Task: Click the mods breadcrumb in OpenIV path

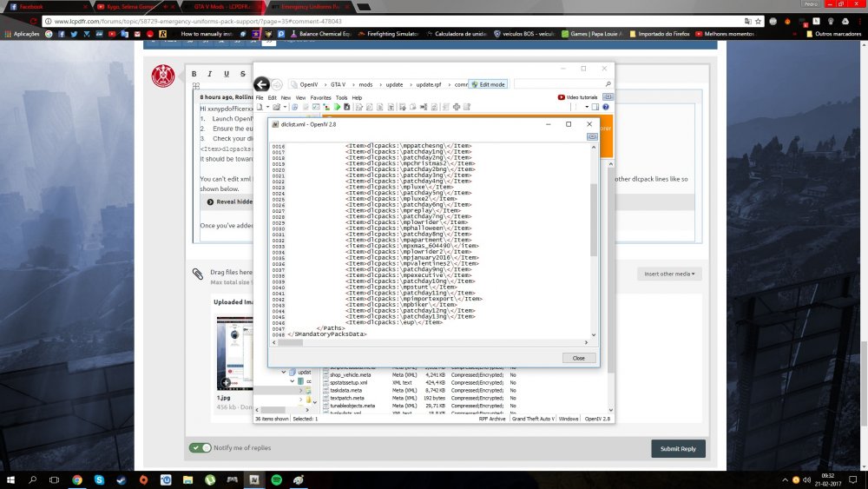Action: tap(366, 85)
